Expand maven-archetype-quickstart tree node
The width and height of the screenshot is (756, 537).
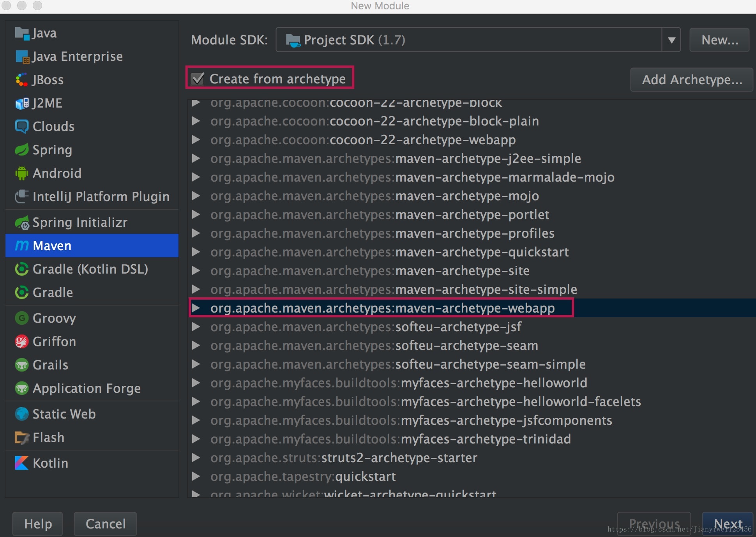(196, 252)
